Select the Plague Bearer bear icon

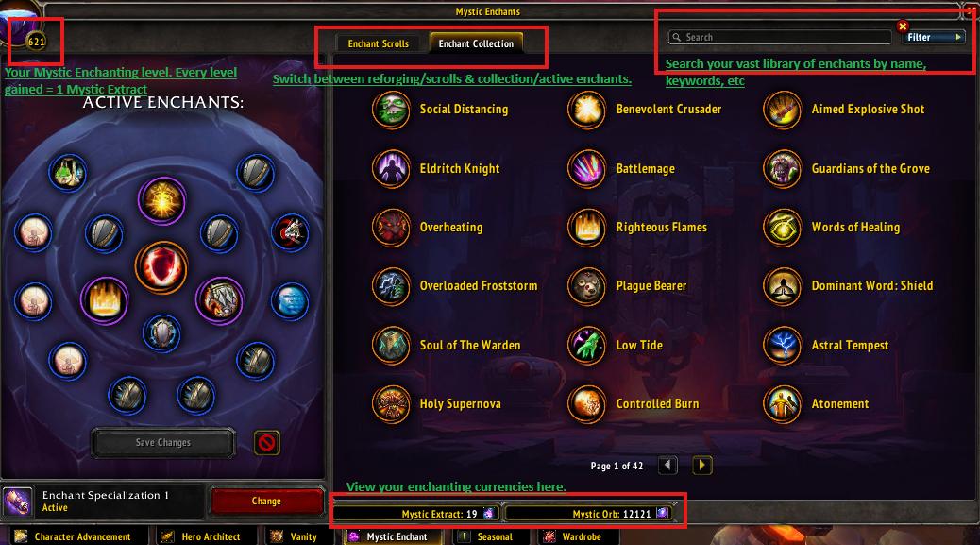pyautogui.click(x=587, y=286)
